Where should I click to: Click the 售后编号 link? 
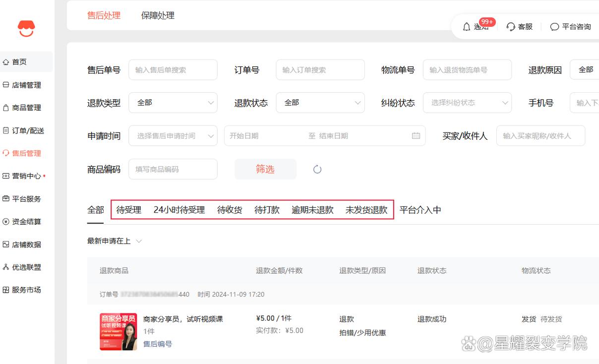point(158,344)
